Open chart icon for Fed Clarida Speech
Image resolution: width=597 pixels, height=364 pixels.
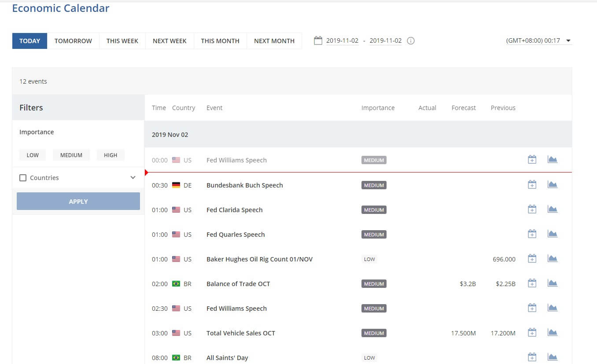[x=552, y=210]
